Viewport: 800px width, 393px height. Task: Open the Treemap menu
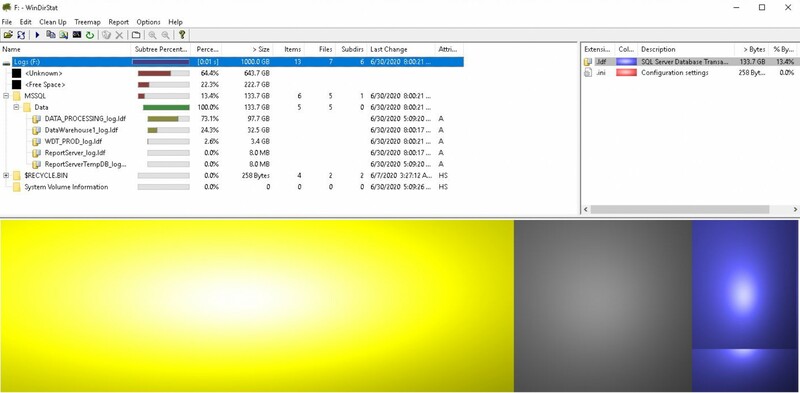87,22
